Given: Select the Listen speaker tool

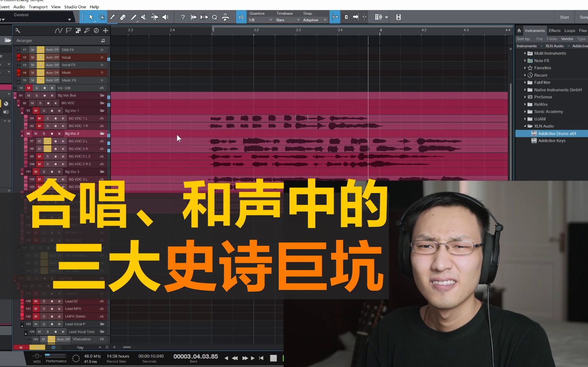Looking at the screenshot, I should (x=165, y=17).
